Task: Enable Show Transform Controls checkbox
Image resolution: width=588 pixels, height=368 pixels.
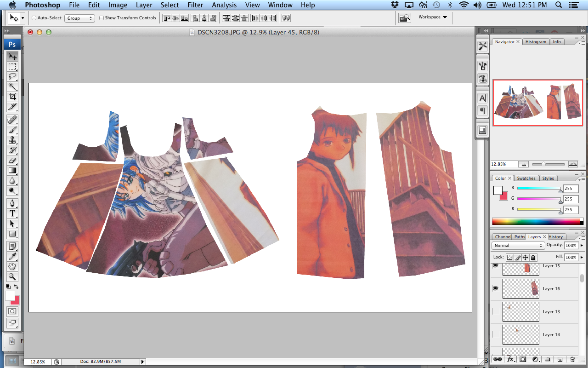Action: click(x=102, y=18)
